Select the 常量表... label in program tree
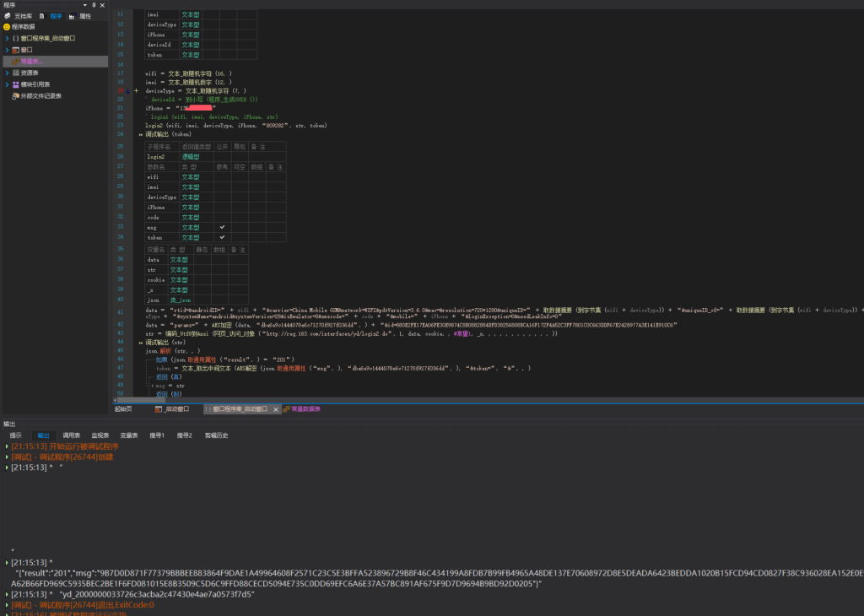This screenshot has height=616, width=864. (32, 62)
